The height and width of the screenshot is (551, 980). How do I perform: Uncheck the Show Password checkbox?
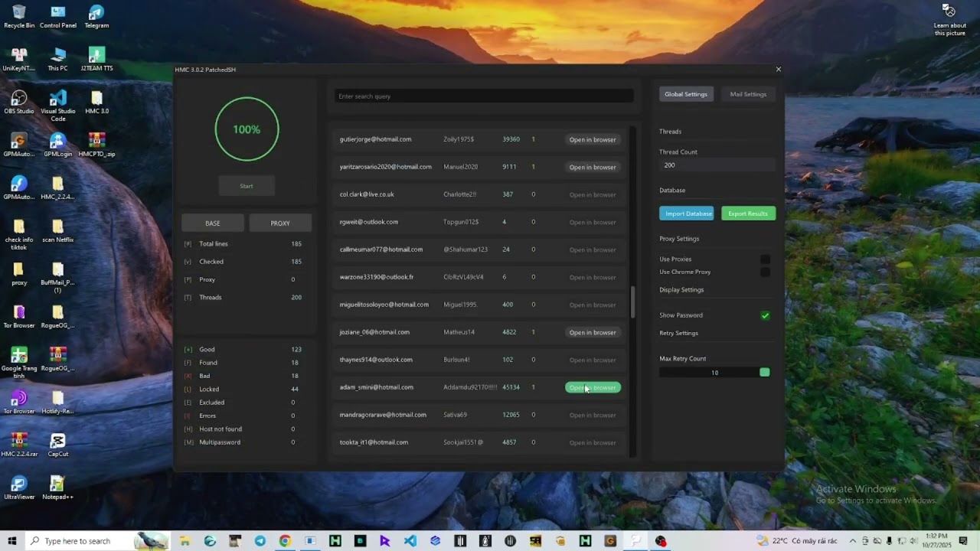click(x=765, y=315)
